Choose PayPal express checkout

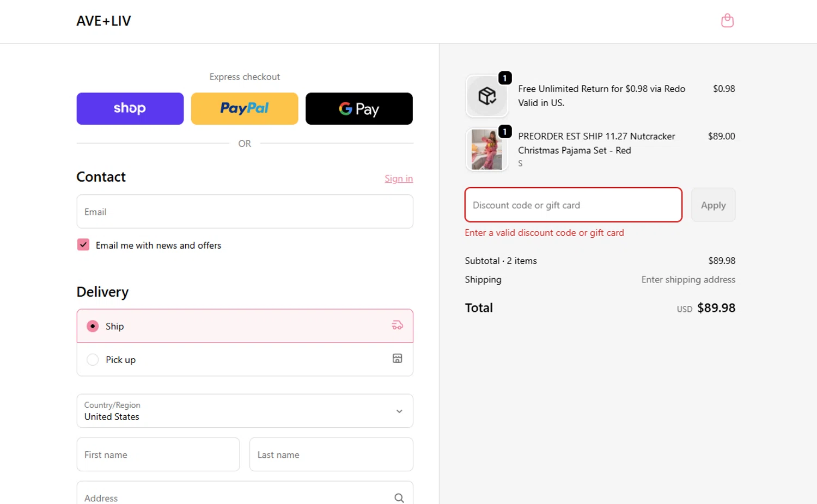click(245, 108)
